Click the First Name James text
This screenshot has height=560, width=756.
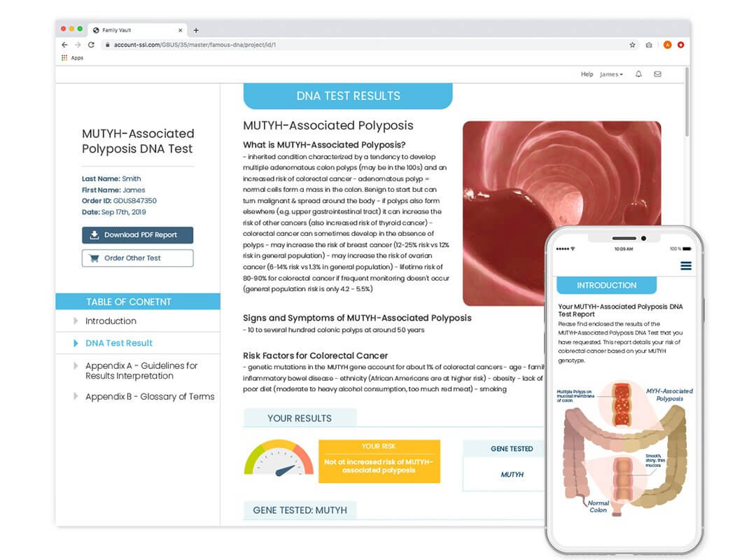[x=113, y=190]
